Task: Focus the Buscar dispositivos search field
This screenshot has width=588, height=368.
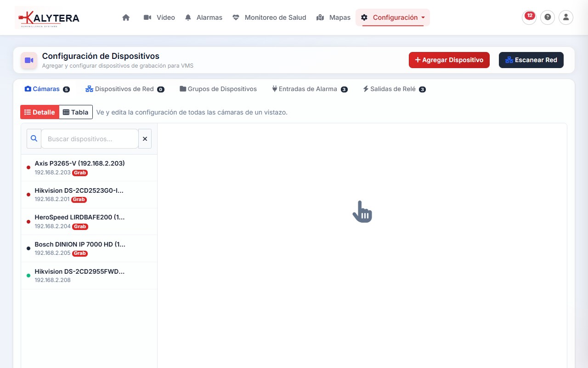Action: click(90, 138)
